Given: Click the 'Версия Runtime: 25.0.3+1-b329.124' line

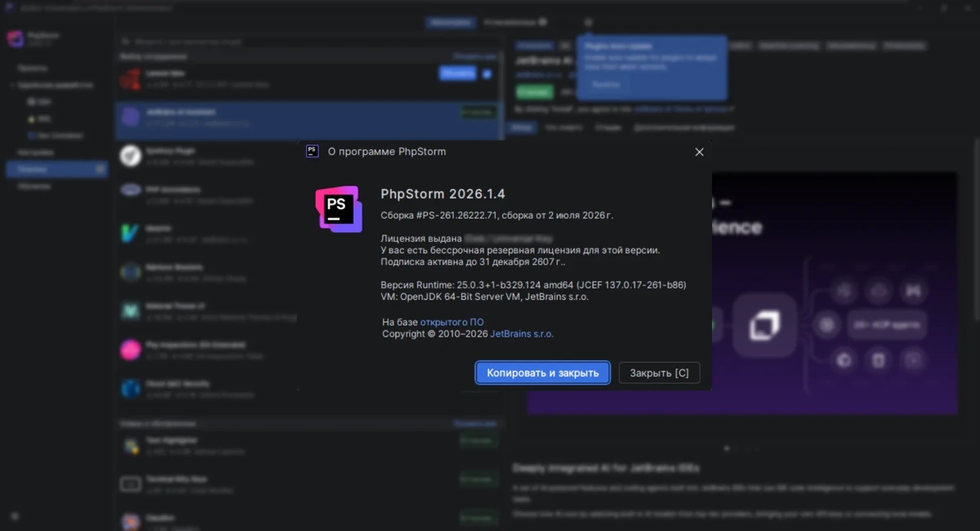Looking at the screenshot, I should pos(533,285).
